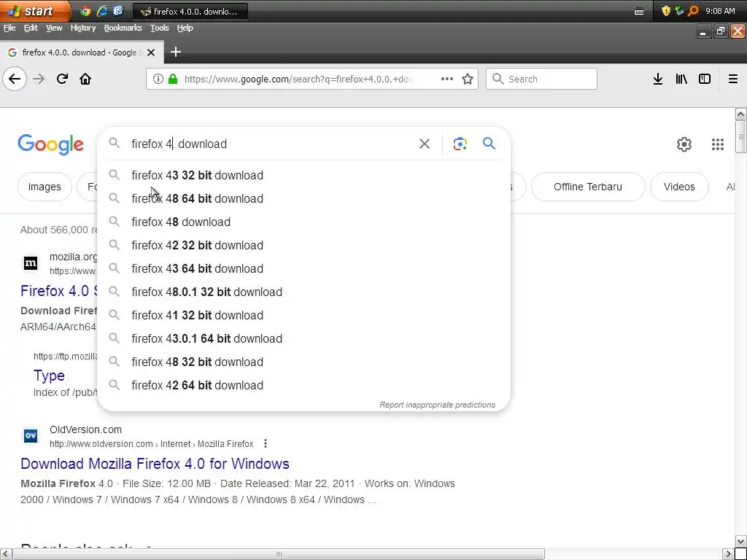
Task: Choose suggestion firefox 41 32 bit download
Action: [x=303, y=315]
